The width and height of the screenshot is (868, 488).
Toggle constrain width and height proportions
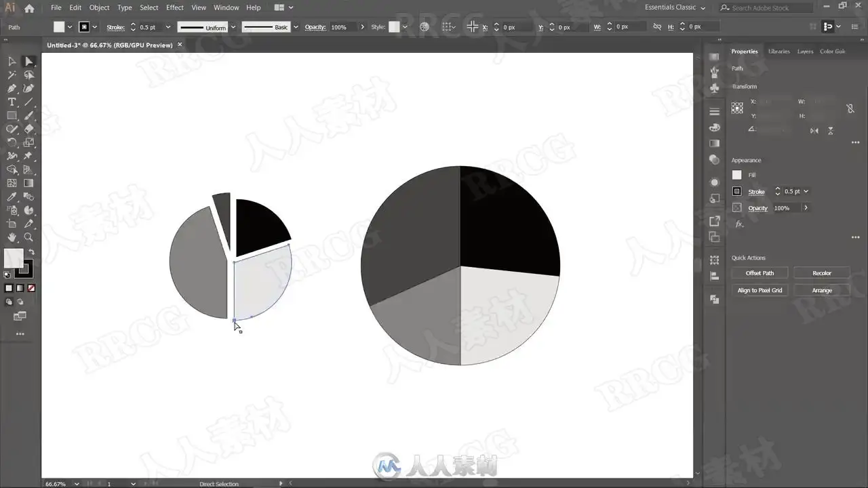tap(850, 108)
